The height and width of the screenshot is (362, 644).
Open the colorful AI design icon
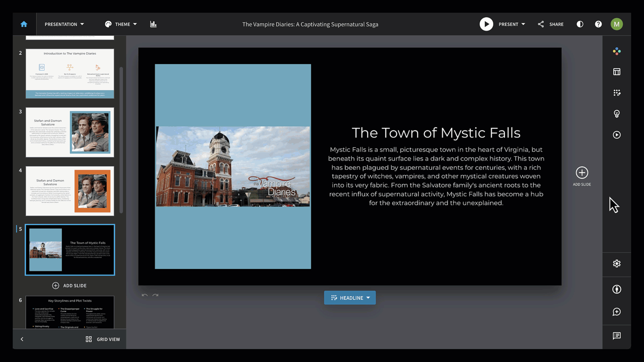click(x=616, y=51)
